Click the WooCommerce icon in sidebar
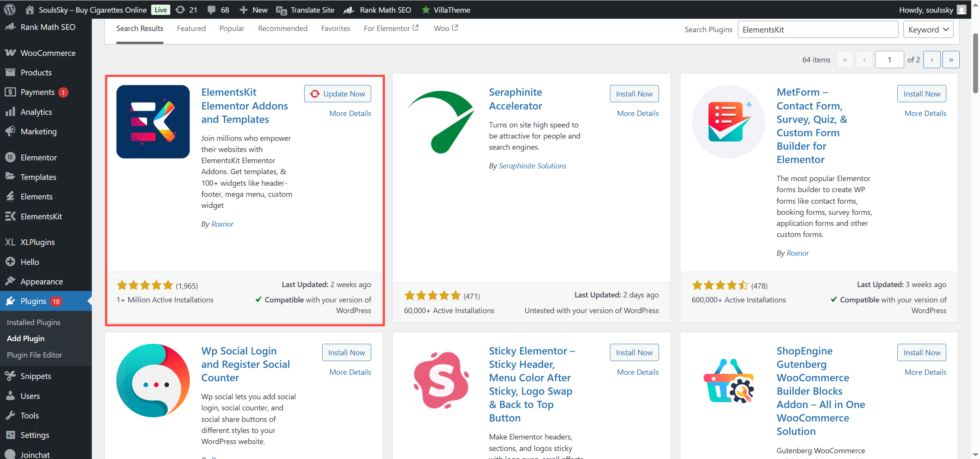The image size is (980, 459). pyautogui.click(x=10, y=53)
